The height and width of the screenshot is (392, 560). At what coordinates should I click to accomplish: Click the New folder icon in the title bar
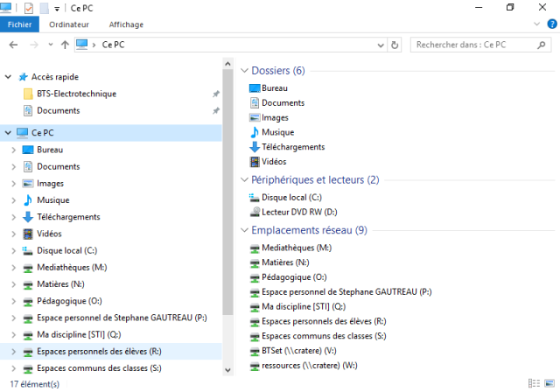[44, 8]
